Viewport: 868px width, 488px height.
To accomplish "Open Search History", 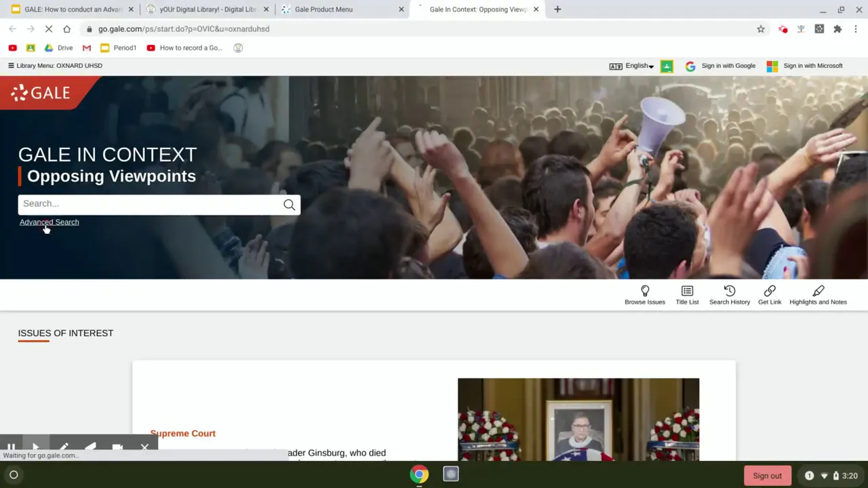I will [730, 296].
